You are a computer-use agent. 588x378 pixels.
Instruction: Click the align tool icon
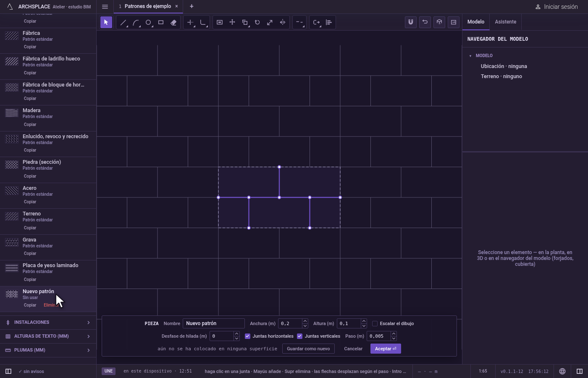point(329,22)
